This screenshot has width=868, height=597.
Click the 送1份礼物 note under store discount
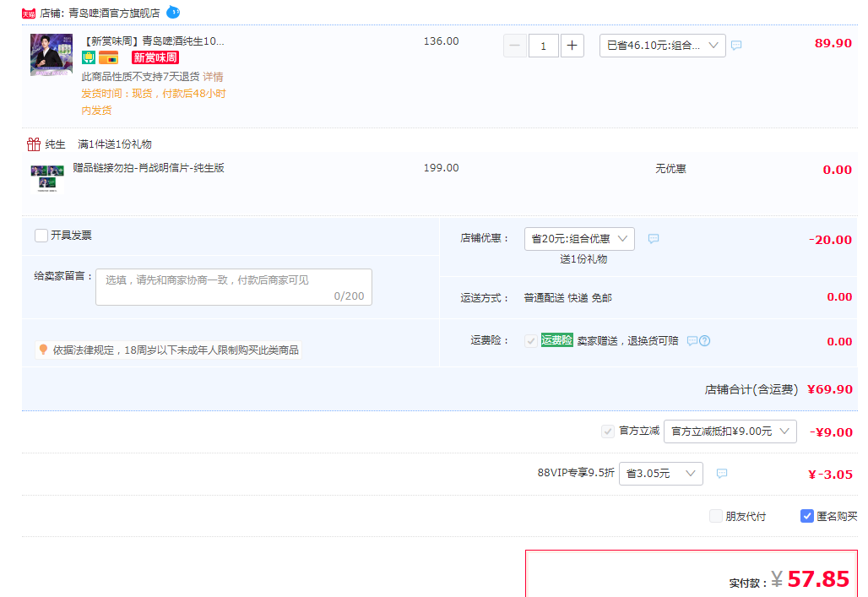click(x=583, y=259)
